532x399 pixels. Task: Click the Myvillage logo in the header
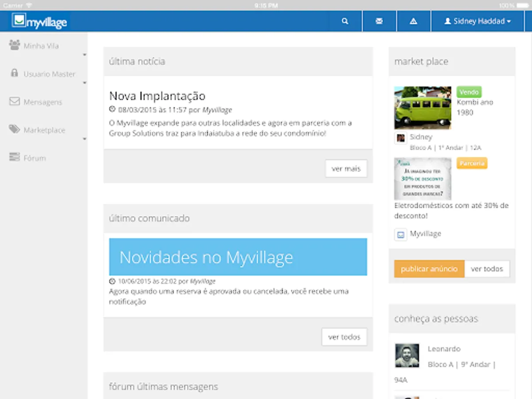pyautogui.click(x=40, y=21)
